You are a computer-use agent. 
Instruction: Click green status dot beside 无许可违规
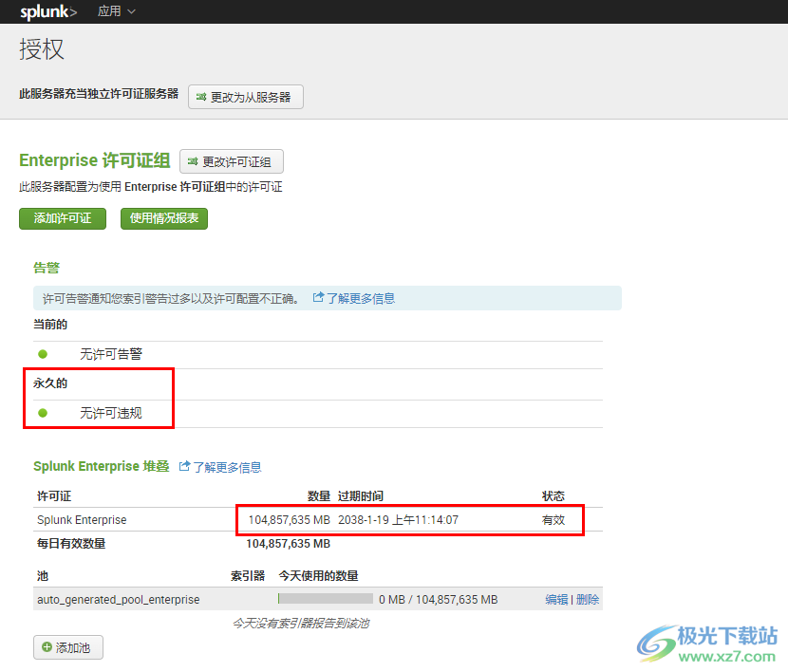[x=43, y=413]
